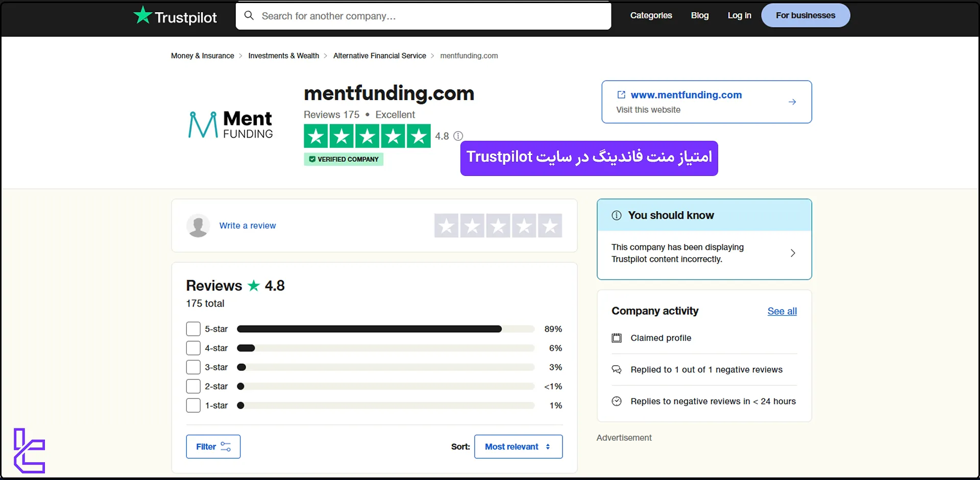The height and width of the screenshot is (480, 980).
Task: Open the Most relevant sort dropdown
Action: tap(518, 446)
